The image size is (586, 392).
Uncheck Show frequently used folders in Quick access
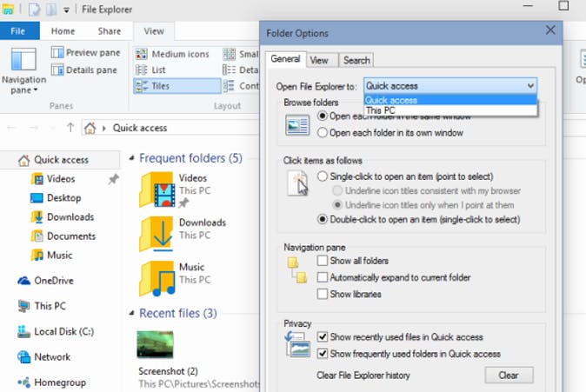coord(409,354)
